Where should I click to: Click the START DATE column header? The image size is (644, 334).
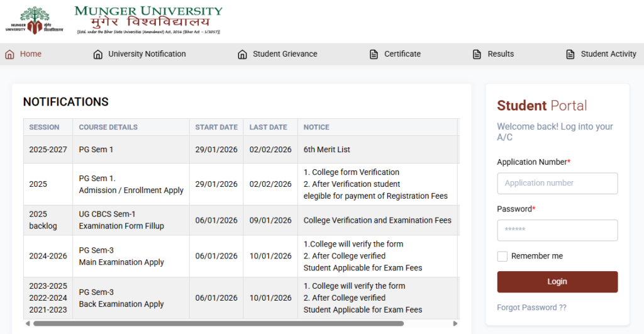[216, 127]
